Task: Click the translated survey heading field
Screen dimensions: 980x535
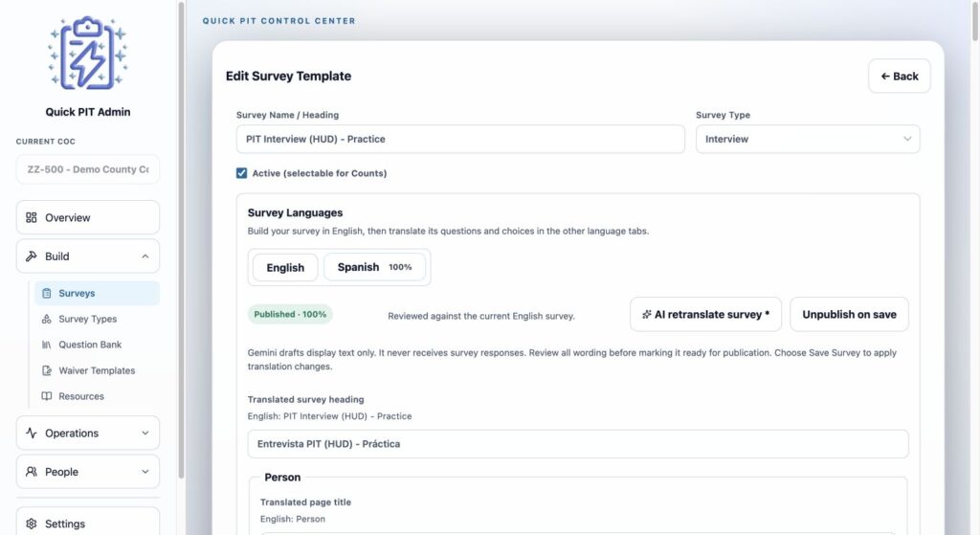Action: tap(577, 444)
